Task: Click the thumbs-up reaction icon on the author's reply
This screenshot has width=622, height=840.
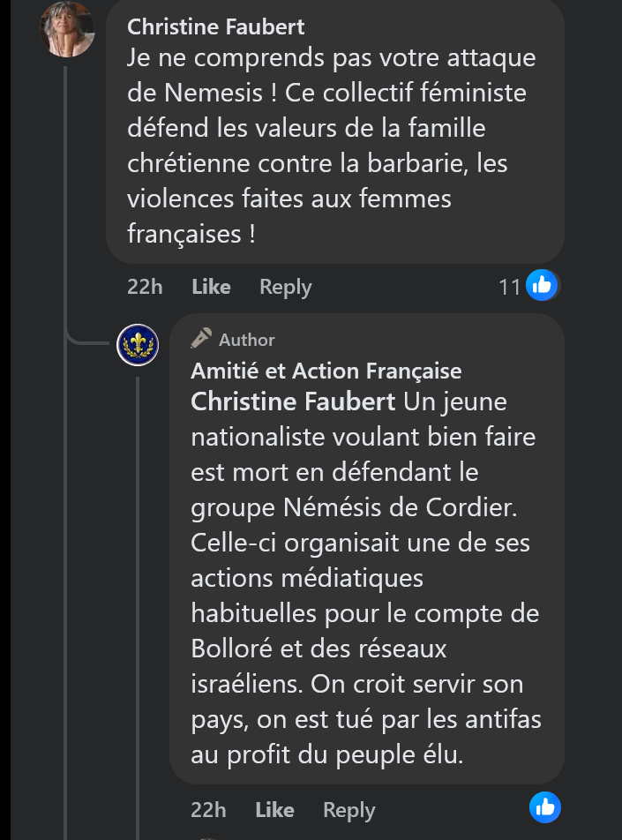Action: click(545, 806)
